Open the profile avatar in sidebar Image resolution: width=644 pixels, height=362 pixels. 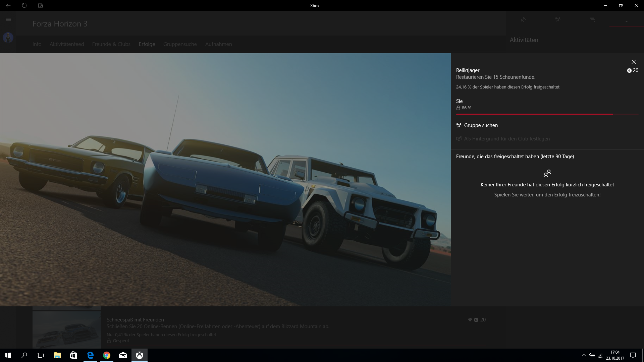coord(8,38)
